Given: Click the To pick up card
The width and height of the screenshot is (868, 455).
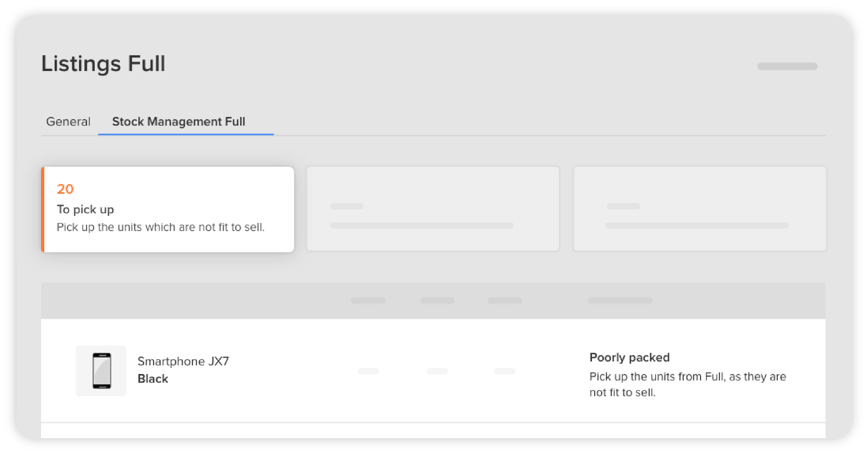Looking at the screenshot, I should [x=168, y=209].
